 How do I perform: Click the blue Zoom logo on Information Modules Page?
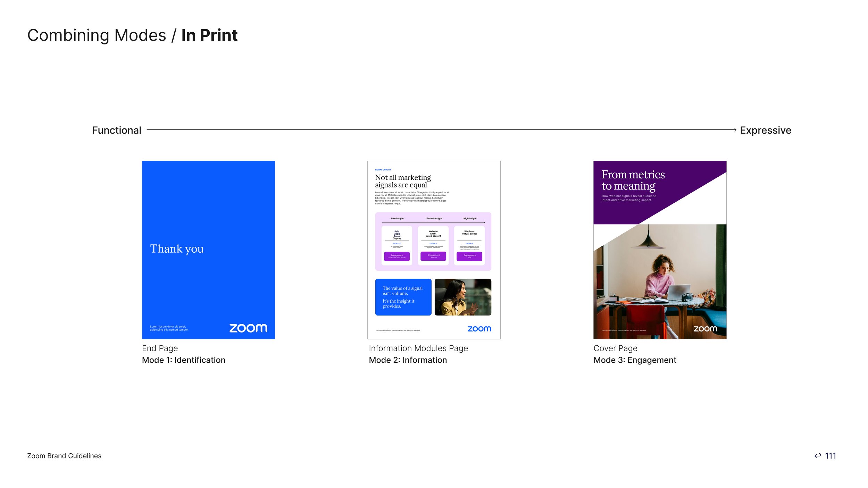coord(479,329)
